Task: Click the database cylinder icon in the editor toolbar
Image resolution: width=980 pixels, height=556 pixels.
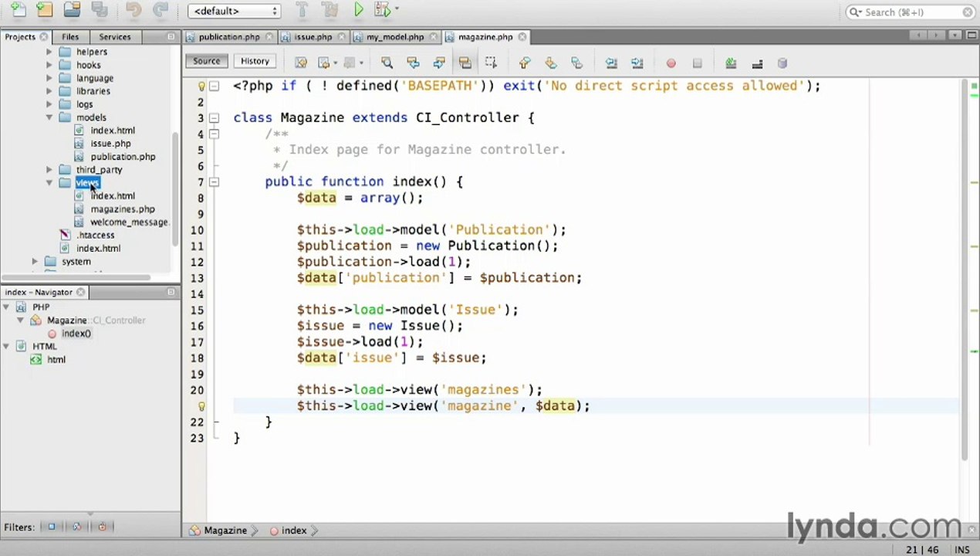Action: click(782, 63)
